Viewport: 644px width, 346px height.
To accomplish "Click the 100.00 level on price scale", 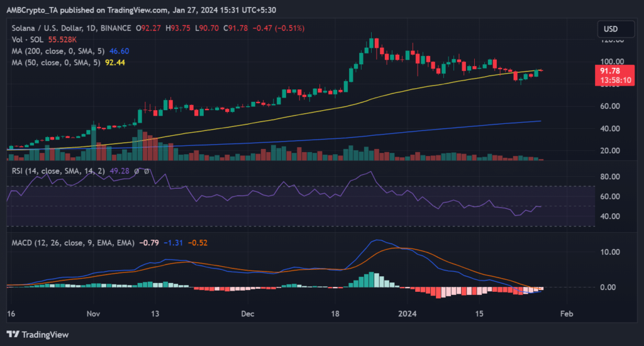I will (610, 62).
